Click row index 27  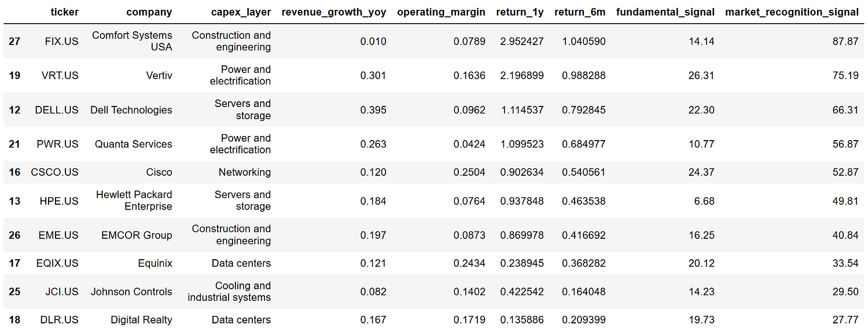pos(14,42)
